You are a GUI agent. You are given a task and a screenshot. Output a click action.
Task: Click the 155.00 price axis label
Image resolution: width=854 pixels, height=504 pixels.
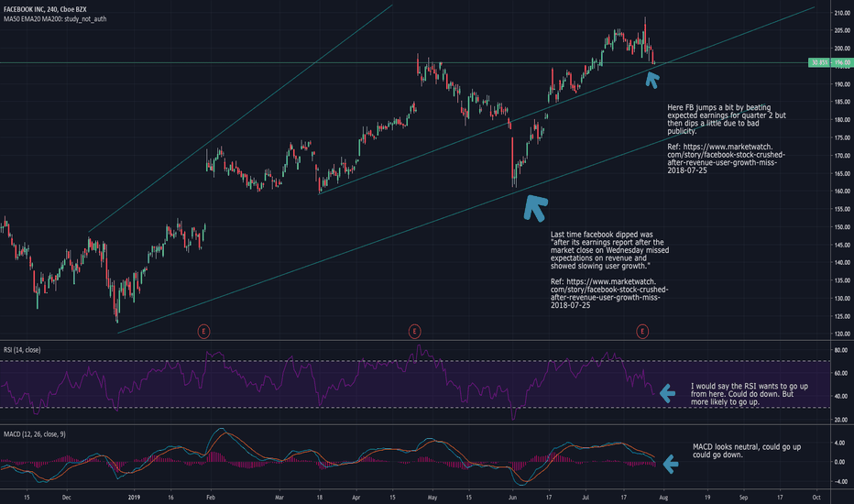point(842,209)
